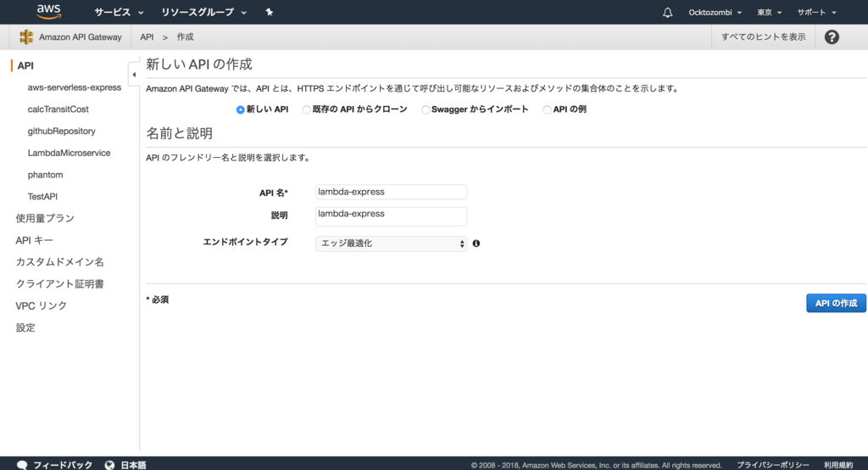Click the 新しい API の作成 heading
This screenshot has width=868, height=470.
point(199,64)
